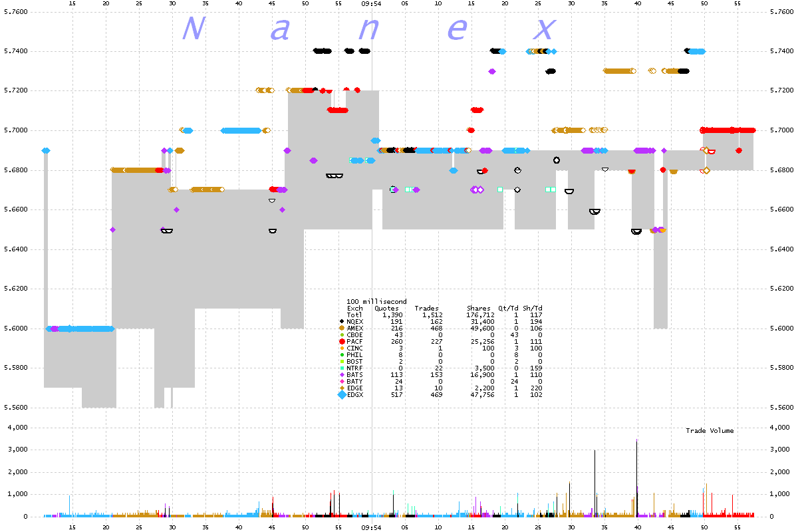Image resolution: width=798 pixels, height=532 pixels.
Task: Click 5.6400 on the left price axis
Action: coord(15,249)
